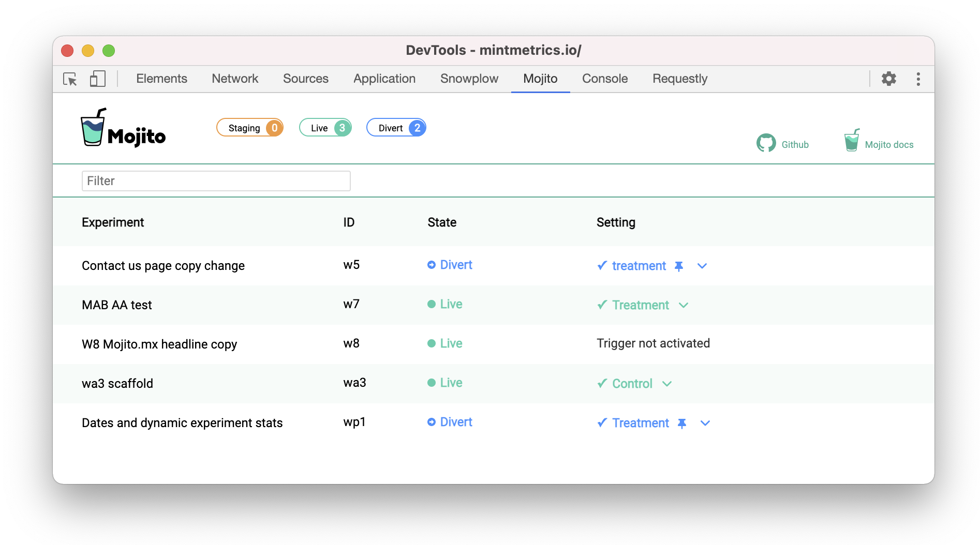Screen dimensions: 980x545
Task: Pin the treatment setting for Contact us experiment
Action: click(678, 266)
